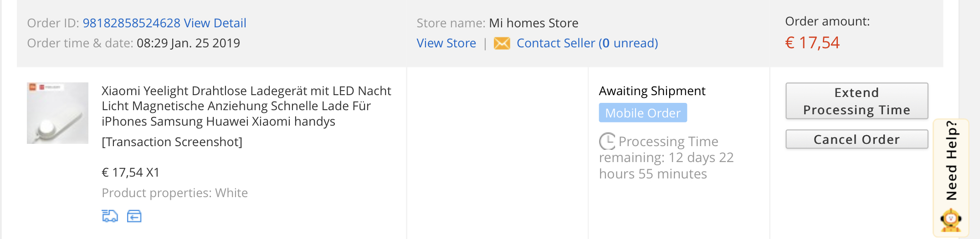The height and width of the screenshot is (239, 980).
Task: Click the robot mascot help icon
Action: coord(951,220)
